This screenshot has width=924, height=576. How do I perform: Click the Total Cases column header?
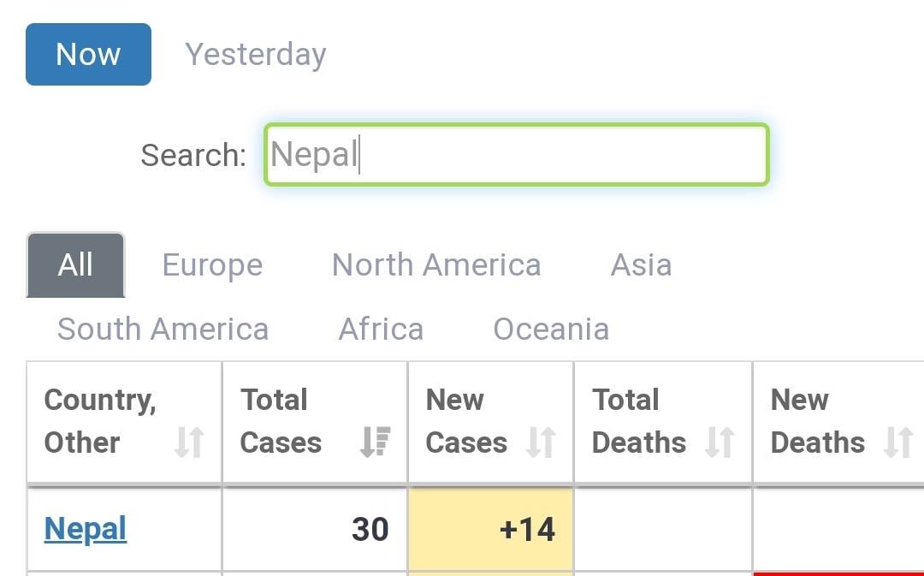[x=315, y=422]
